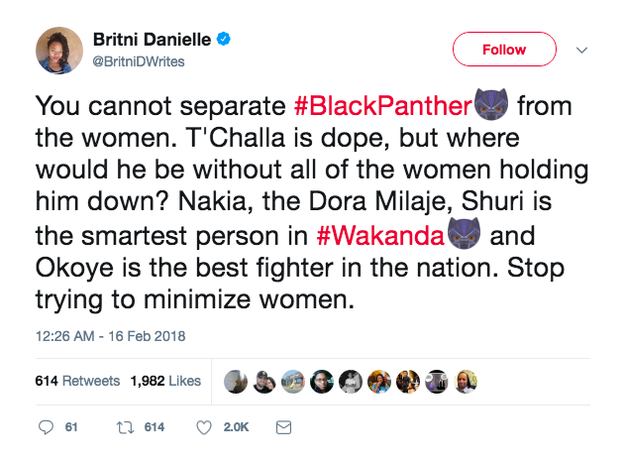The width and height of the screenshot is (625, 464).
Task: Click the envelope direct message icon
Action: coord(283,428)
